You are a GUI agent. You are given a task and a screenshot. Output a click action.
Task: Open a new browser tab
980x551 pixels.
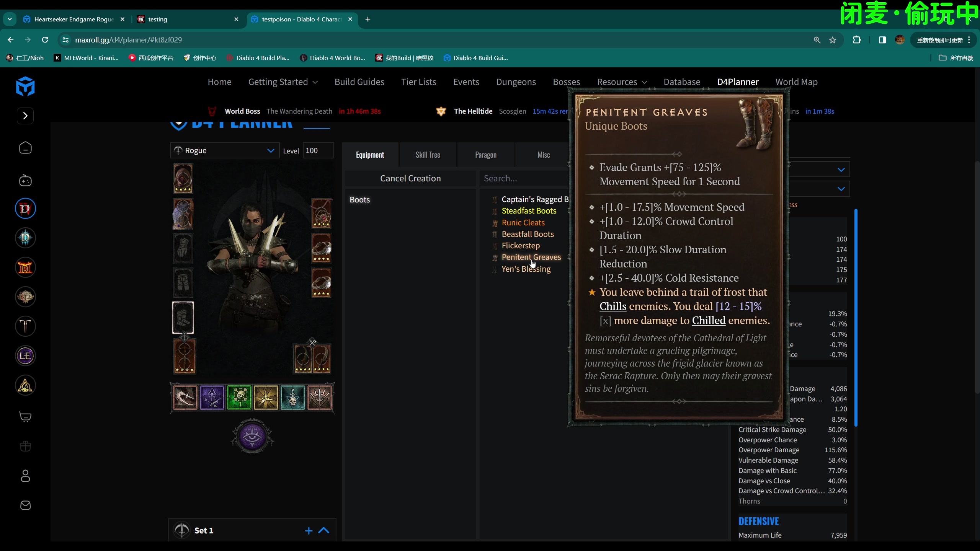(367, 19)
